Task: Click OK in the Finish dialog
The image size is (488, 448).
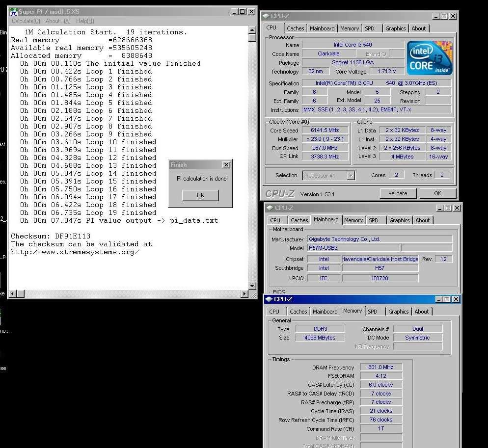Action: point(200,195)
